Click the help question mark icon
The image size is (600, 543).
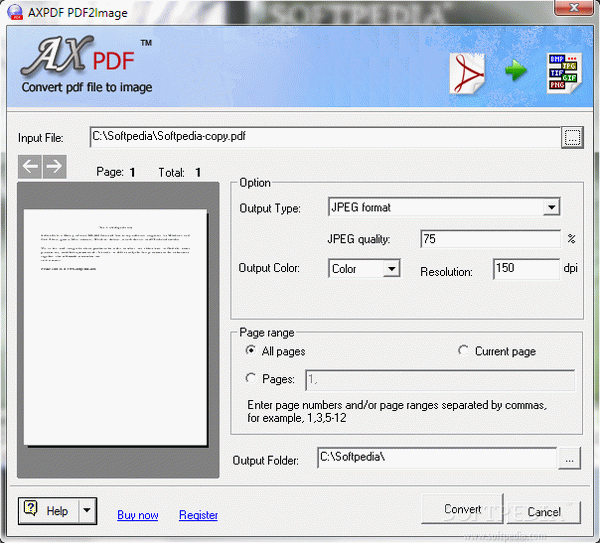pyautogui.click(x=31, y=509)
